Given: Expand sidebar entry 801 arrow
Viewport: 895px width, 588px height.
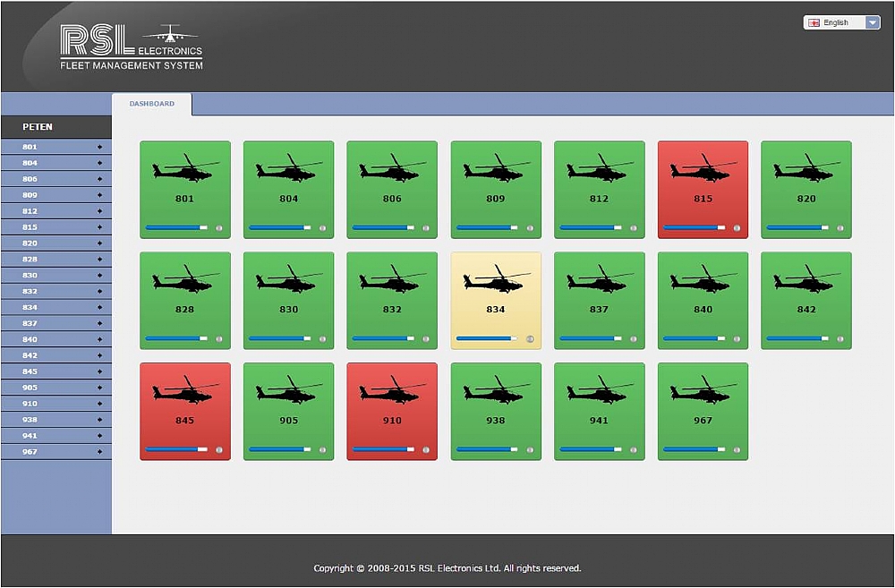Looking at the screenshot, I should point(100,148).
